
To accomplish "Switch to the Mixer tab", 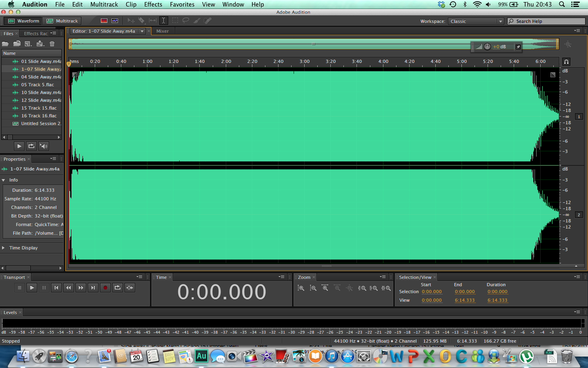I will (163, 31).
